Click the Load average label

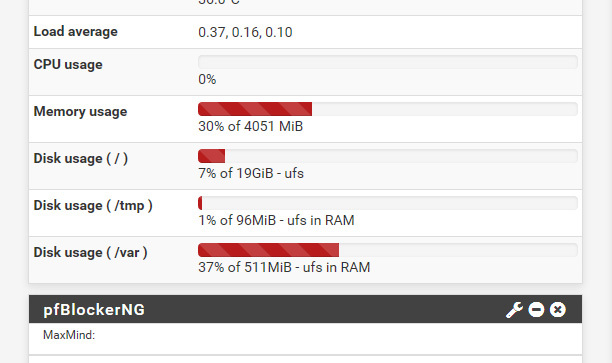point(75,32)
